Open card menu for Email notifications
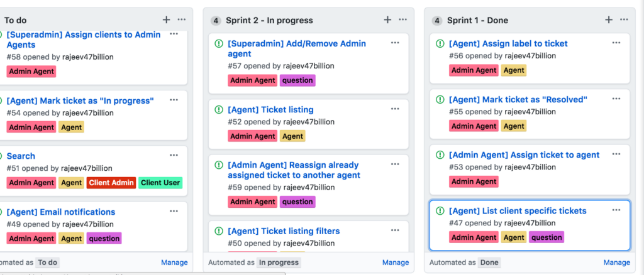 [x=174, y=211]
